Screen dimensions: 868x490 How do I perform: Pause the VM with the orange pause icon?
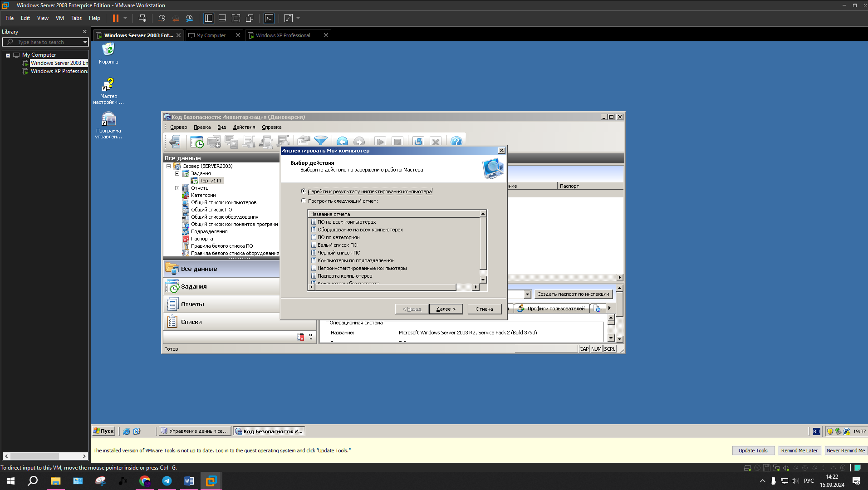[x=116, y=18]
